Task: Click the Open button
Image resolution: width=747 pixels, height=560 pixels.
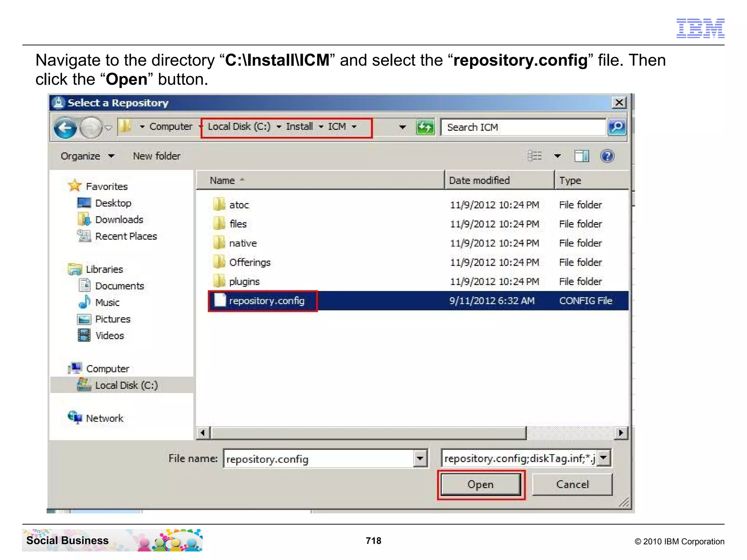Action: coord(481,485)
